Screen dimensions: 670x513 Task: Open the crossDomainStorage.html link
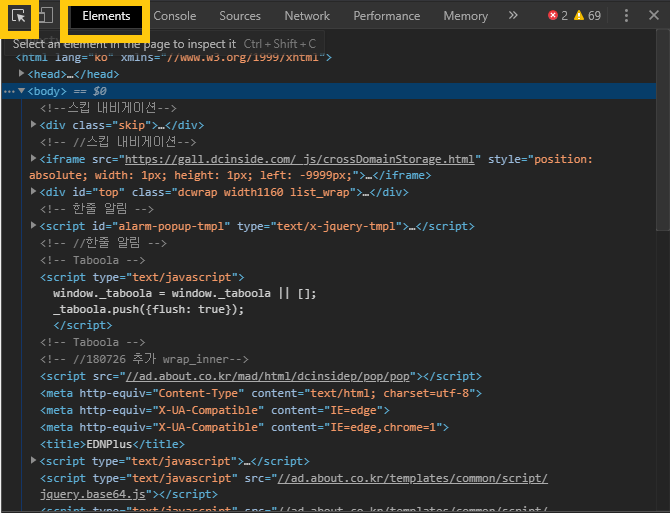tap(299, 159)
